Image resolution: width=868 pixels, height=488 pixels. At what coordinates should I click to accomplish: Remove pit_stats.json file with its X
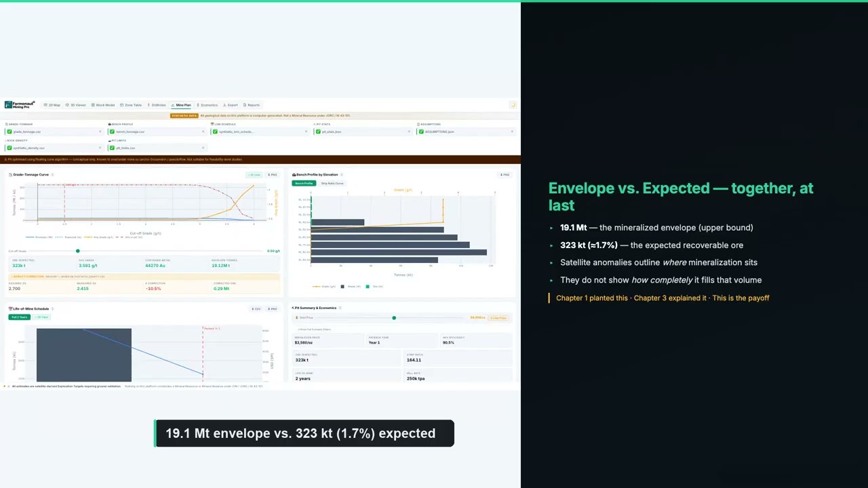pos(409,131)
